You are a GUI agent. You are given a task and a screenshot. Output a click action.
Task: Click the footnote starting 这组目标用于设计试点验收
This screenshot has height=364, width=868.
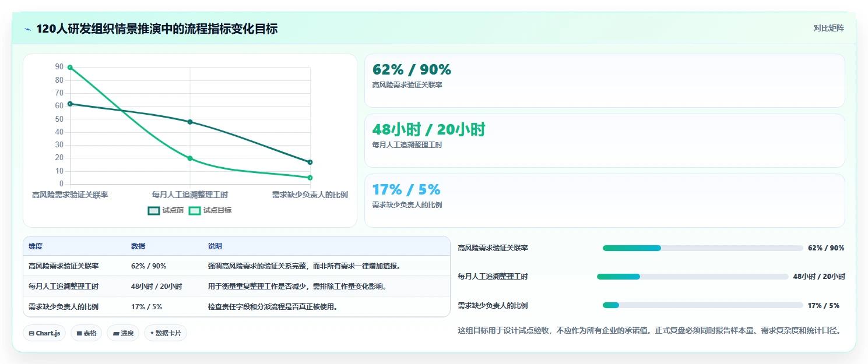click(649, 330)
